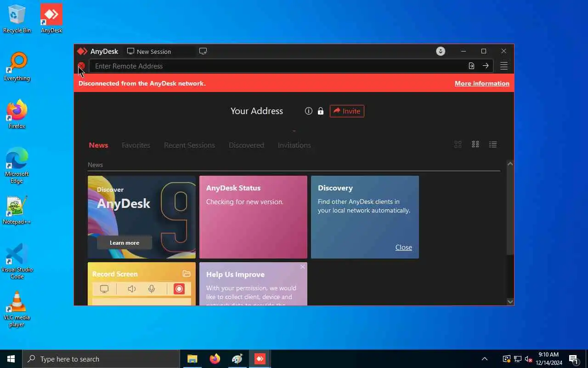Toggle screen capture in Record Screen card
Screen dimensions: 588x368
coord(104,289)
